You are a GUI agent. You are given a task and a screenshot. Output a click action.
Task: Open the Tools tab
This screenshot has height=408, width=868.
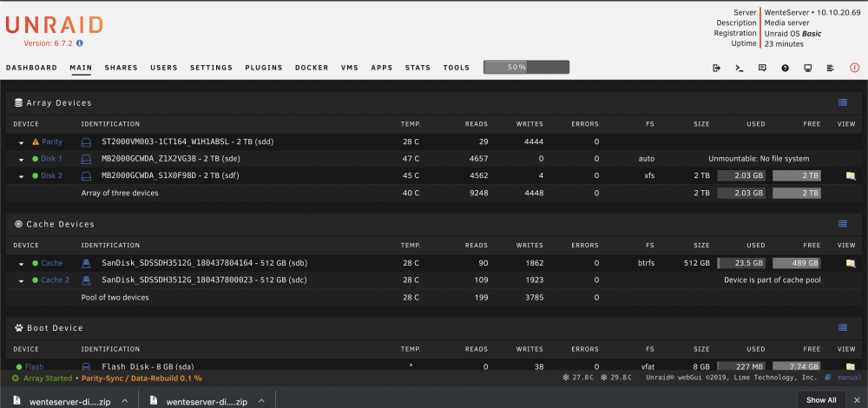[x=457, y=68]
